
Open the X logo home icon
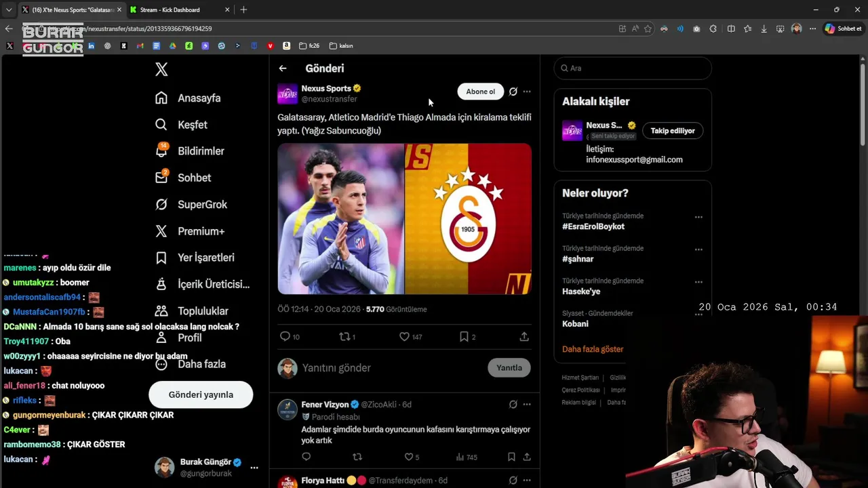point(161,69)
